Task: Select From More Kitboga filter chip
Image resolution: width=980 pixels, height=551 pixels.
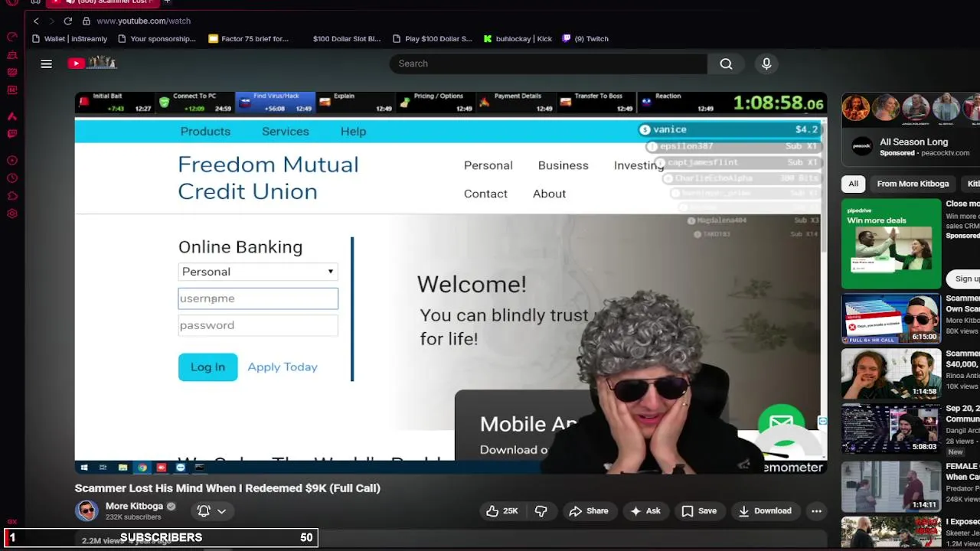Action: coord(913,184)
